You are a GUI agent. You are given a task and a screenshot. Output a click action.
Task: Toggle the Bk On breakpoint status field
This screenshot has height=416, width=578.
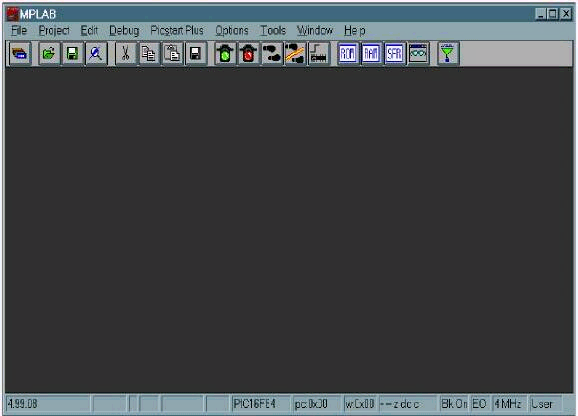(454, 404)
